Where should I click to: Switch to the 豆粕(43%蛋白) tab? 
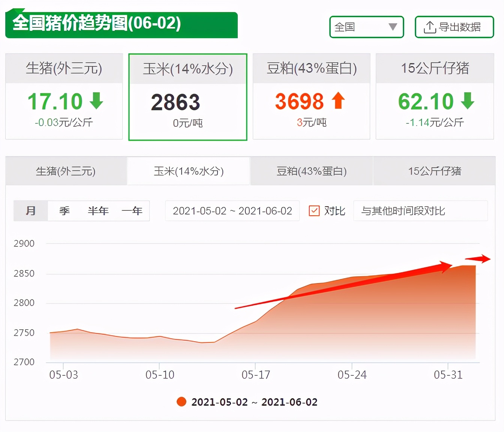[311, 171]
